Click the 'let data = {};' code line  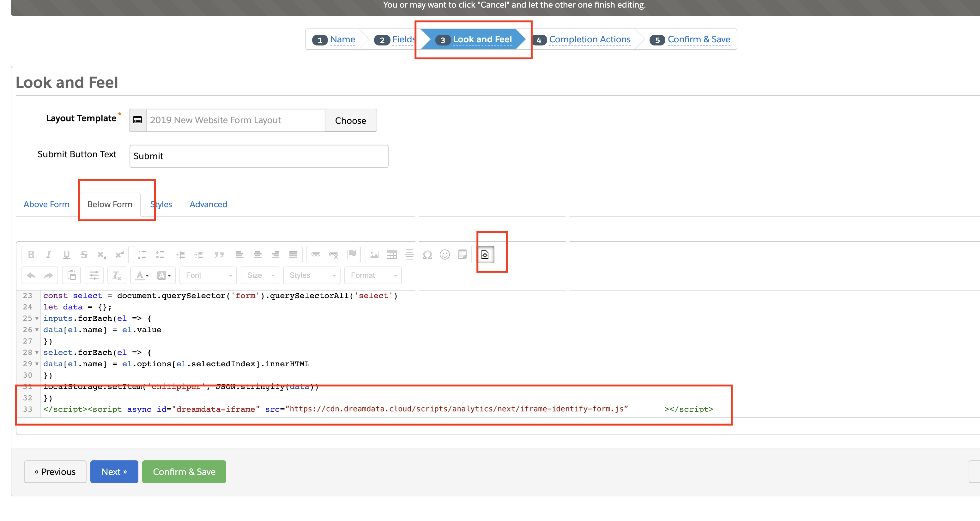77,307
